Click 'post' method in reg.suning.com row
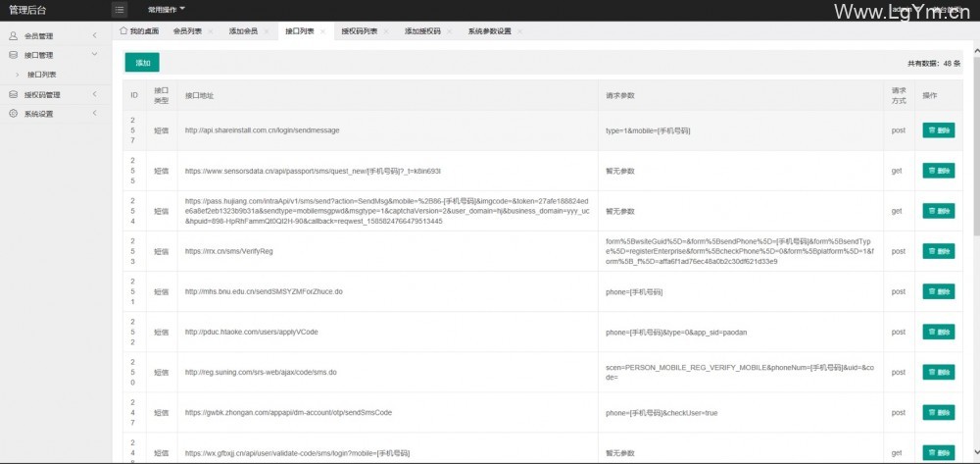Viewport: 980px width, 464px height. point(898,372)
